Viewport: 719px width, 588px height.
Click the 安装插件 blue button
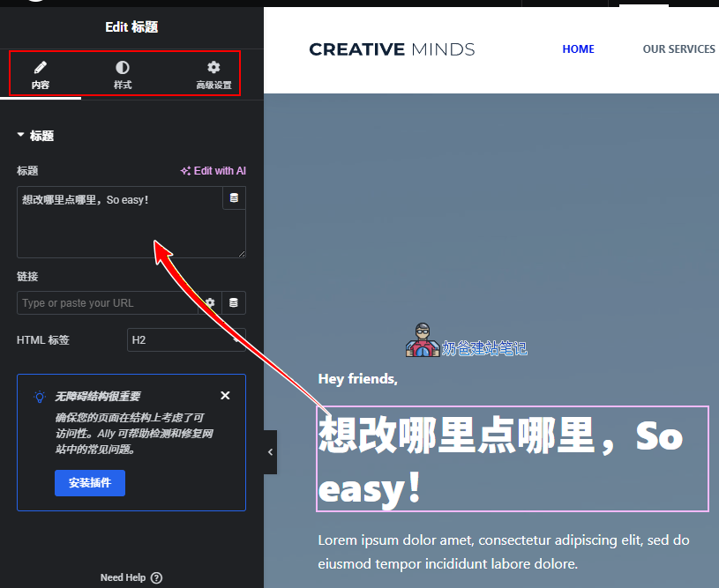89,483
